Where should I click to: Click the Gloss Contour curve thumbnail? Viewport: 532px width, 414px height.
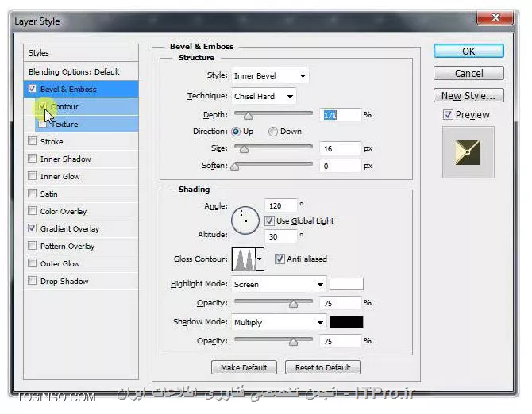click(x=244, y=259)
